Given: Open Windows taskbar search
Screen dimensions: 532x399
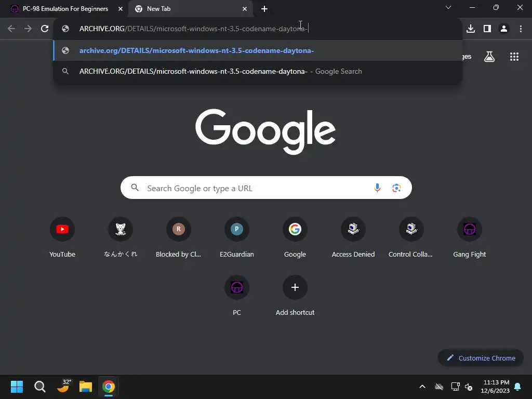Looking at the screenshot, I should [x=39, y=387].
